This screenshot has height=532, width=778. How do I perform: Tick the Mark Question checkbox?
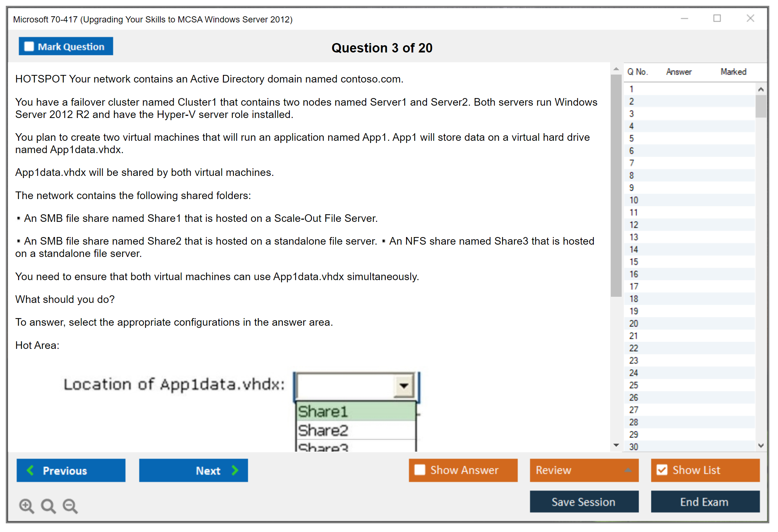[x=29, y=46]
